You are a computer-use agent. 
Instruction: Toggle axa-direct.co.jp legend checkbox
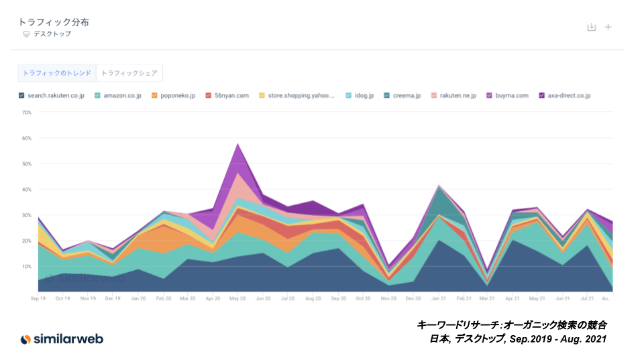pos(542,96)
